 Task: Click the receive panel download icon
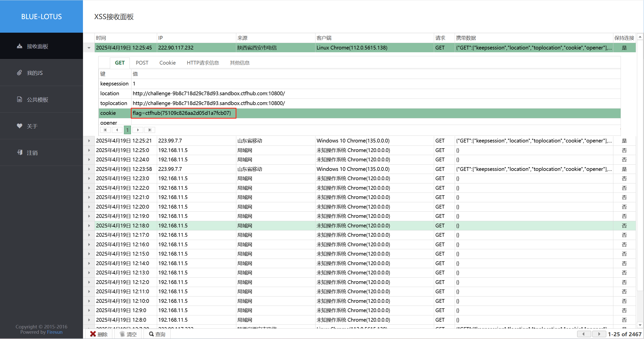[20, 46]
